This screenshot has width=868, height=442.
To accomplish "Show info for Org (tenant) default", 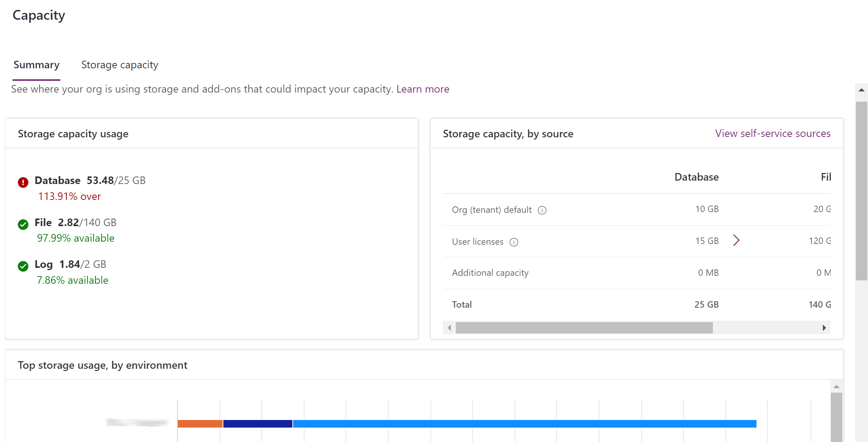I will point(542,210).
